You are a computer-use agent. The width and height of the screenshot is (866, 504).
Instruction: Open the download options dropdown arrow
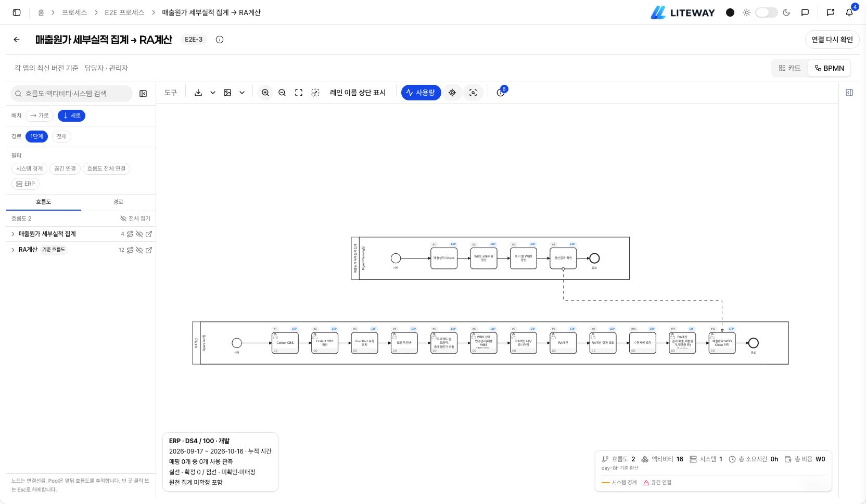[x=213, y=93]
